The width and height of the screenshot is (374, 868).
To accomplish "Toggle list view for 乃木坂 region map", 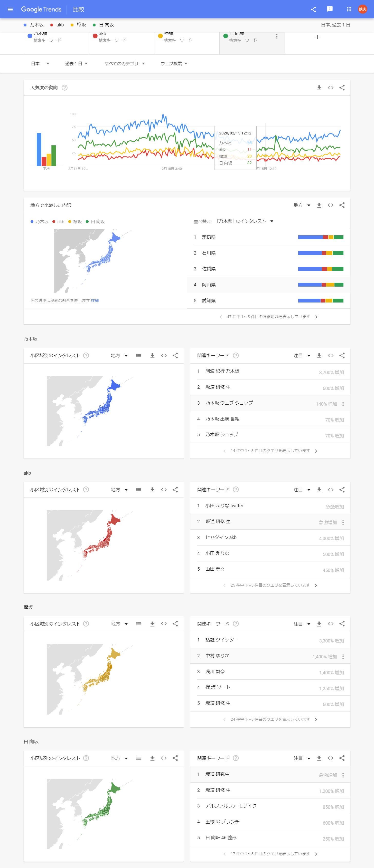I will coord(139,356).
